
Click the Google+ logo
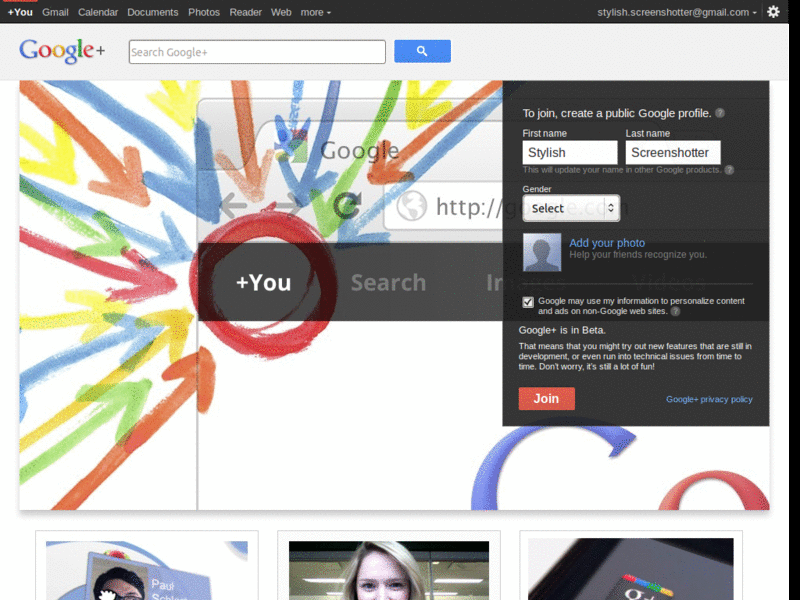click(62, 51)
